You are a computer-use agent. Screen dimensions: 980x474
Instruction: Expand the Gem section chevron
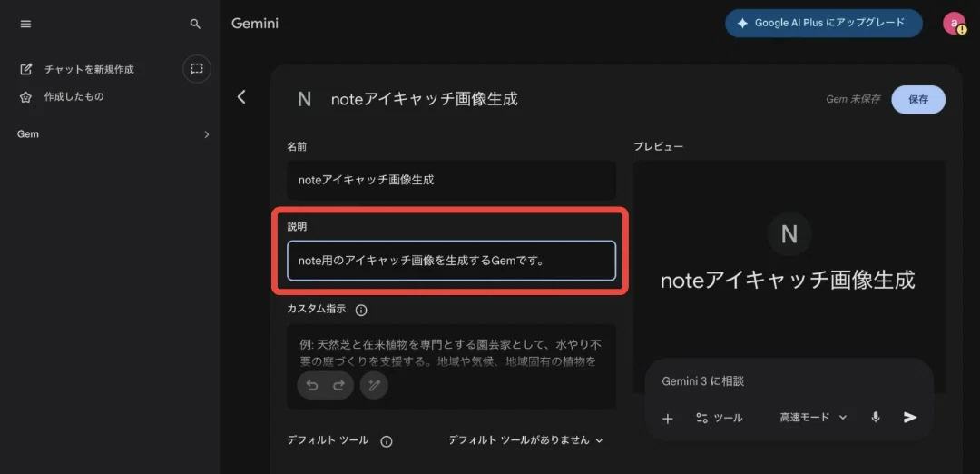point(206,134)
